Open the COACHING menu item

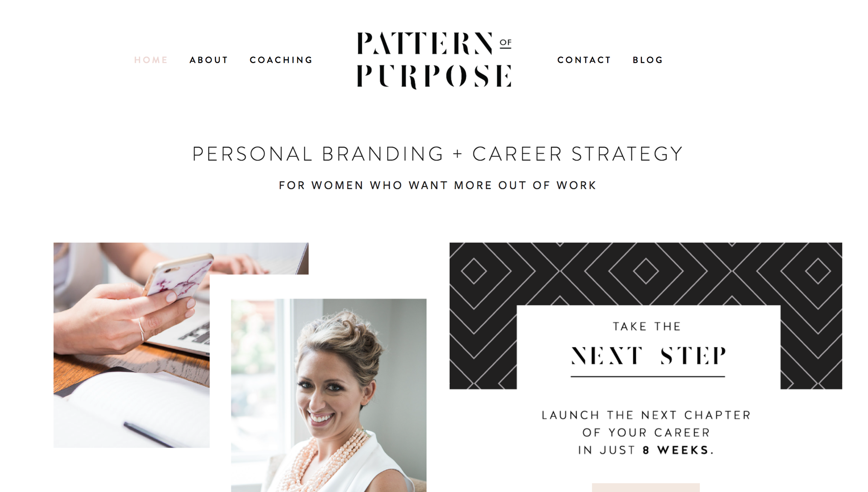[281, 60]
